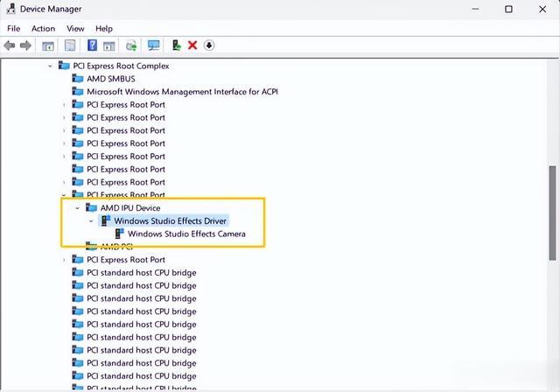
Task: Uninstall device using the red X icon
Action: [x=192, y=45]
